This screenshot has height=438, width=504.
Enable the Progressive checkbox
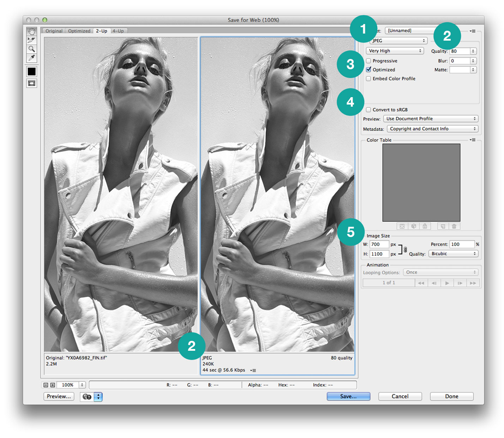(x=368, y=61)
